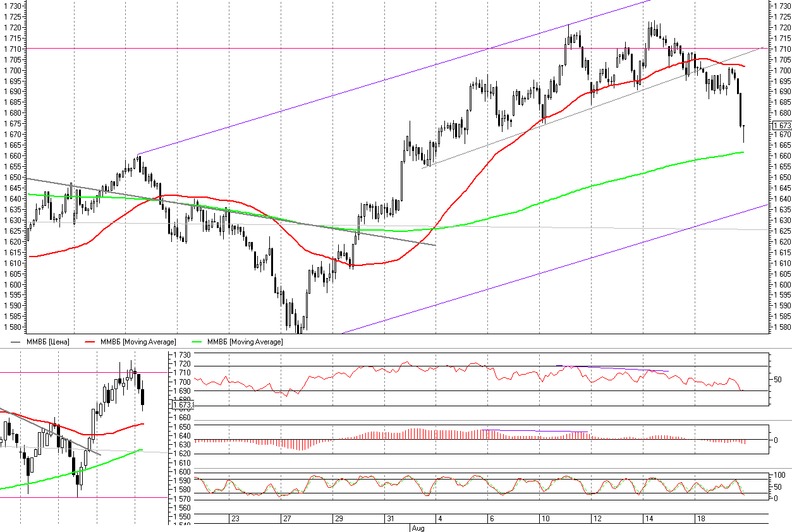This screenshot has width=792, height=532.
Task: Click the current price label 1673
Action: 781,126
